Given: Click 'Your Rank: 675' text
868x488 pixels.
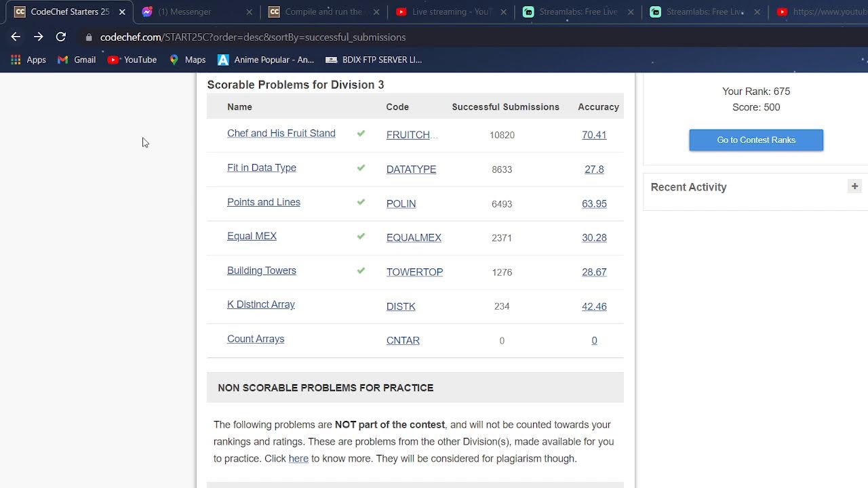Looking at the screenshot, I should tap(756, 91).
